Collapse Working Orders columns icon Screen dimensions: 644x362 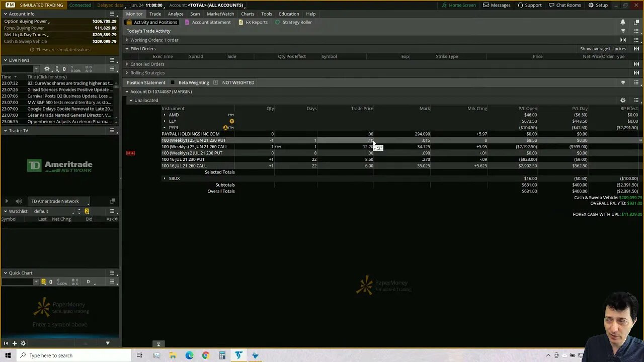coord(623,40)
